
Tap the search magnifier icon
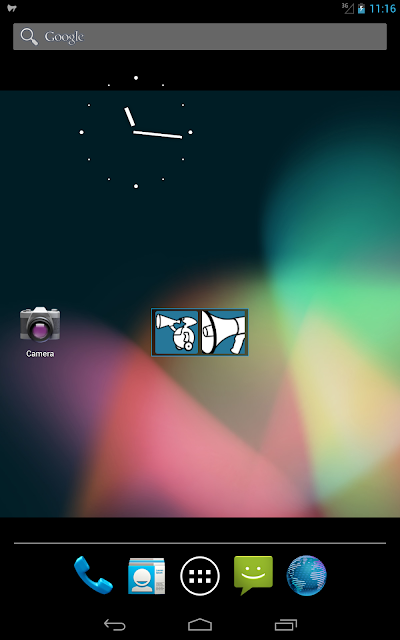29,37
